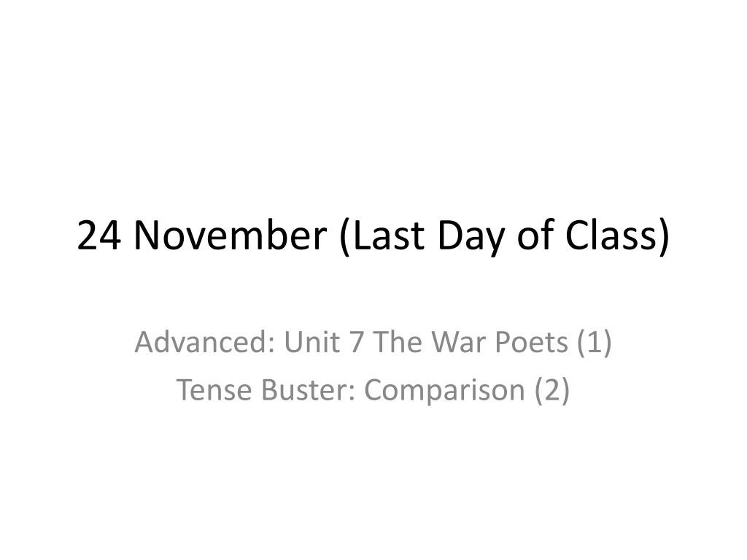Click the "Tense Buster: Comparison (2)" subtitle line
This screenshot has width=747, height=560.
(373, 389)
